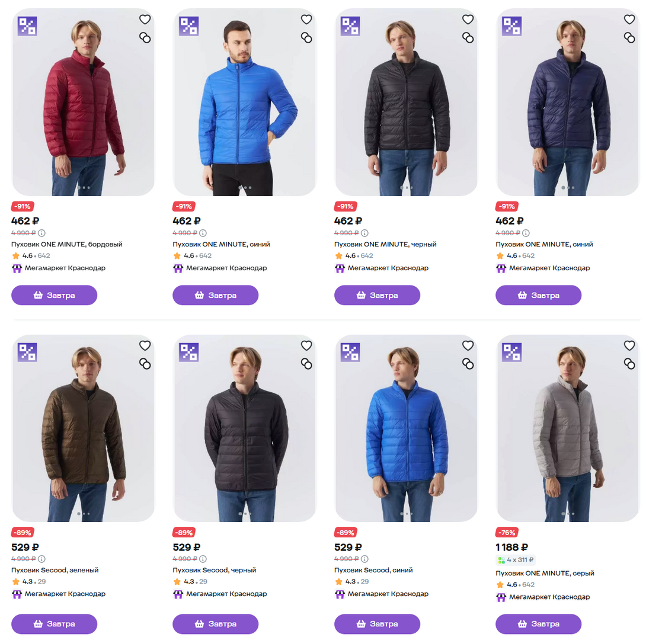Open the "Пуховик ONE MINUTE, серый" product link
Image resolution: width=646 pixels, height=644 pixels.
pos(545,573)
